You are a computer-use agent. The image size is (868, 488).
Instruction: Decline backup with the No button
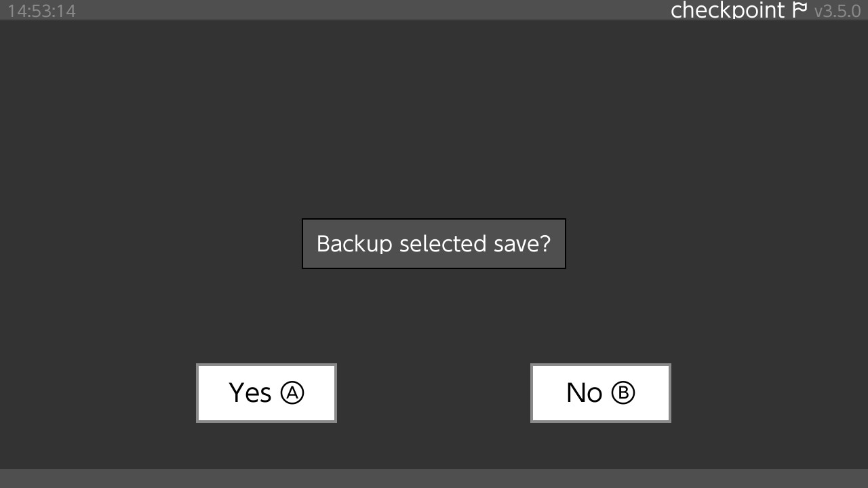(x=601, y=393)
